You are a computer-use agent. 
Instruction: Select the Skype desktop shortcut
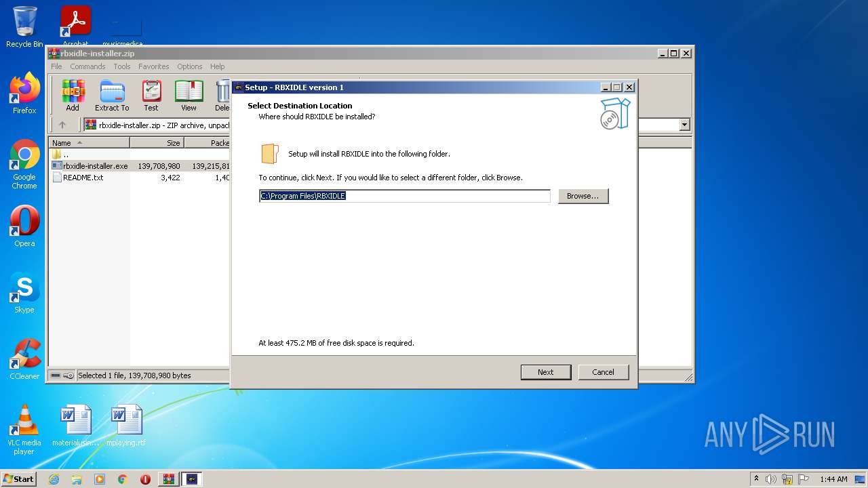(24, 293)
